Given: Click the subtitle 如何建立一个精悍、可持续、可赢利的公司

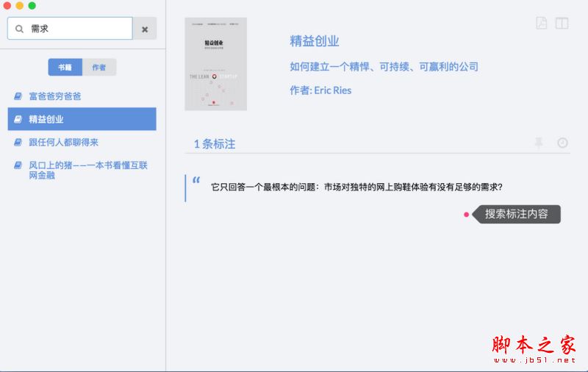Looking at the screenshot, I should click(x=384, y=67).
